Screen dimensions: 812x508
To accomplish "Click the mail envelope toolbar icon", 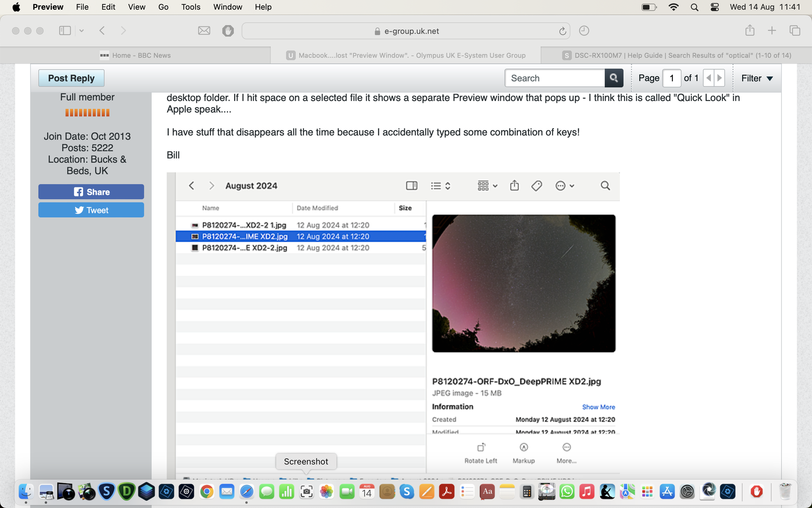I will tap(204, 31).
